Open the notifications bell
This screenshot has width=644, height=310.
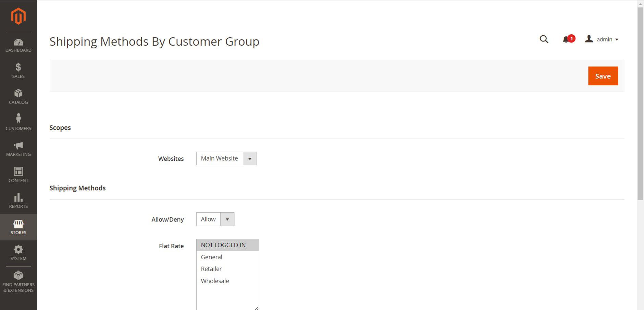point(566,40)
